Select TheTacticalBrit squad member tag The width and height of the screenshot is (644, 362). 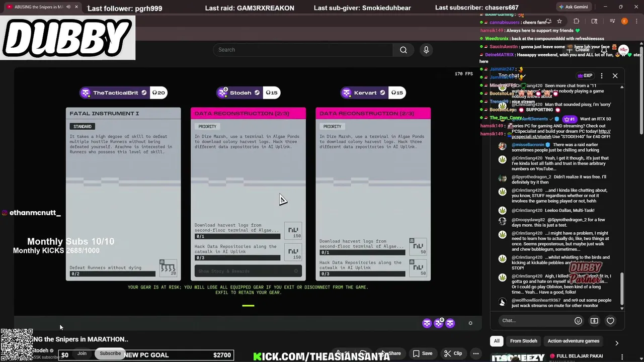[x=123, y=93]
